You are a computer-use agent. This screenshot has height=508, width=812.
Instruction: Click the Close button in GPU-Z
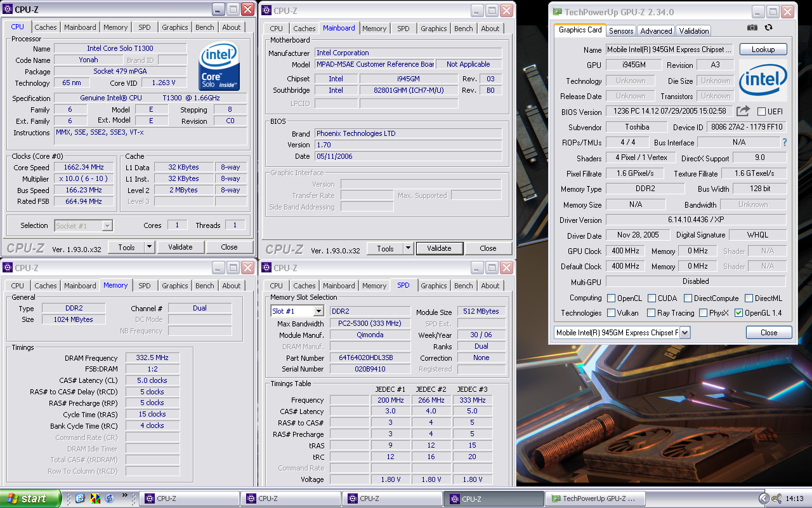pos(769,332)
